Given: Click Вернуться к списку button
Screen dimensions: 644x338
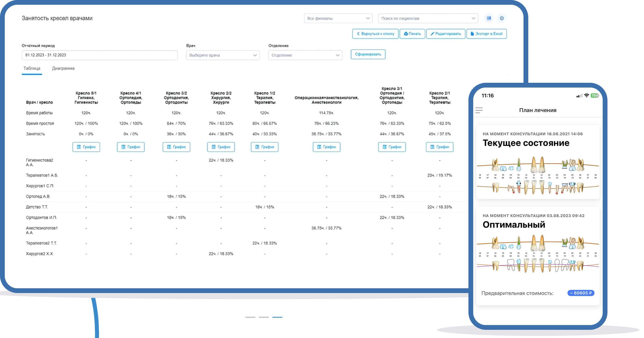Looking at the screenshot, I should point(375,34).
